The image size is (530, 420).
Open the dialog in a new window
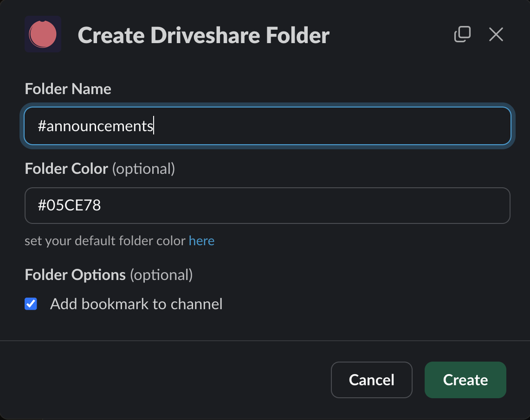click(462, 34)
